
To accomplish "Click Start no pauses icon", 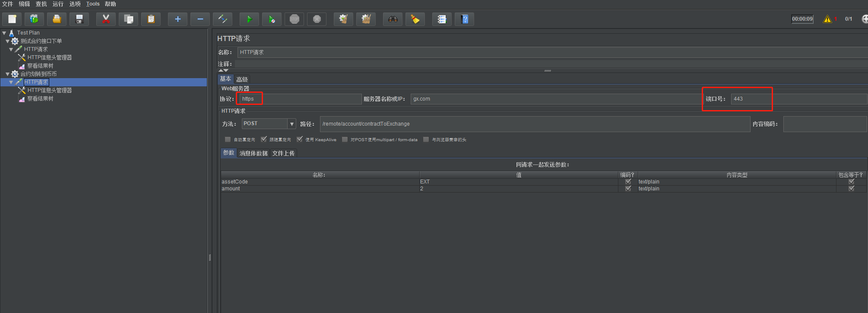I will 272,19.
